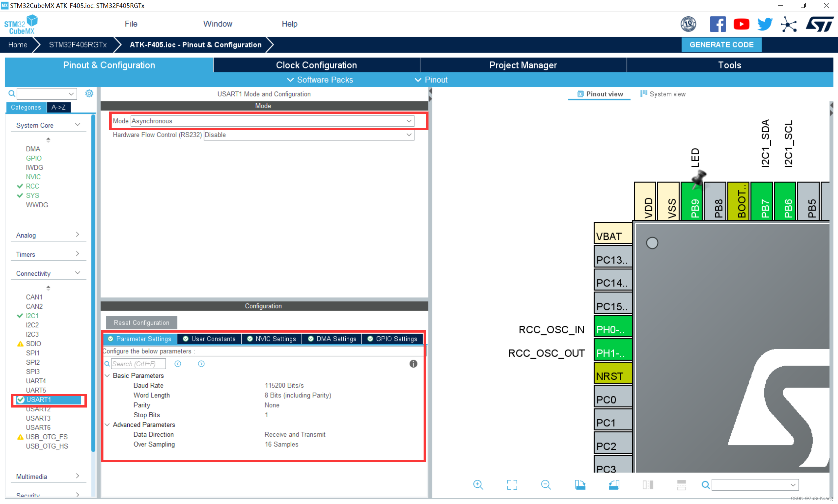Open the YouTube icon in header
This screenshot has width=838, height=504.
coord(741,25)
